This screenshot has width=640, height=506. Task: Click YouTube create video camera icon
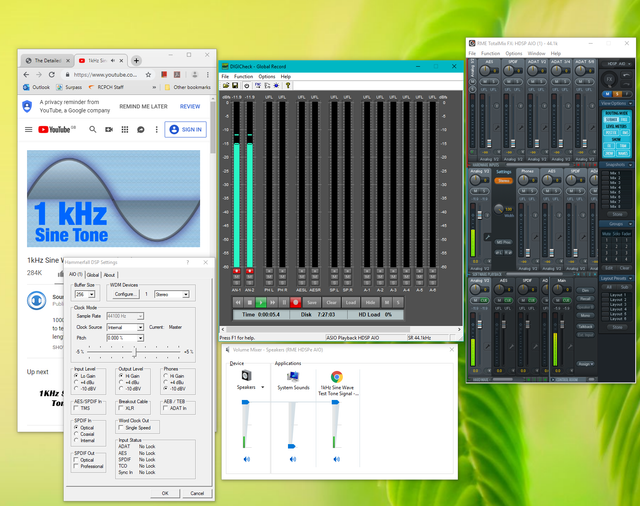[109, 129]
